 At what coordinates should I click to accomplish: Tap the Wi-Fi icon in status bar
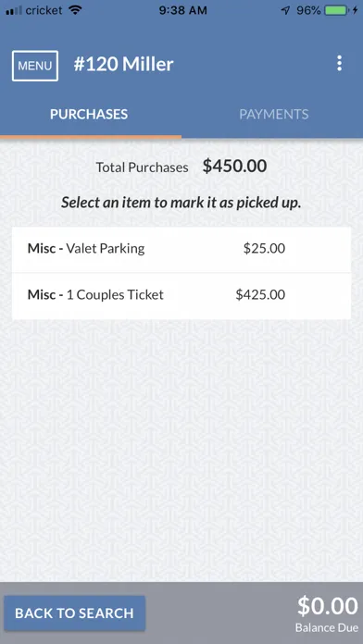[75, 11]
